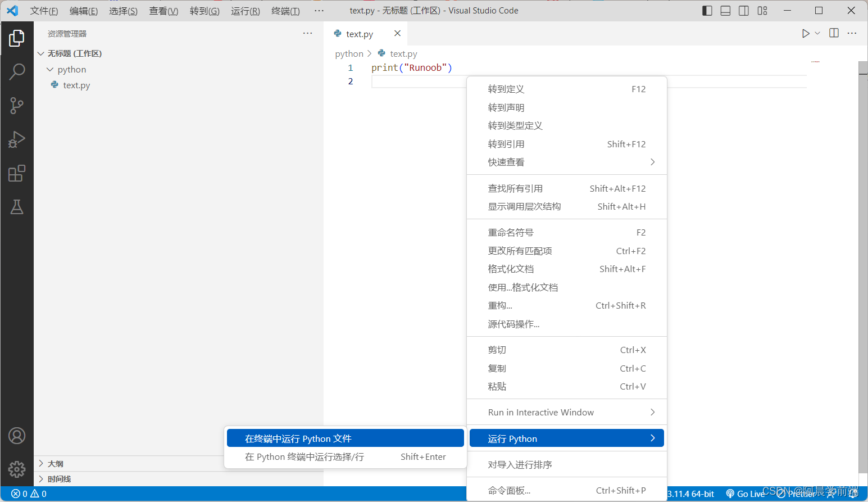Open the Manage gear menu
Viewport: 868px width, 502px height.
point(17,469)
